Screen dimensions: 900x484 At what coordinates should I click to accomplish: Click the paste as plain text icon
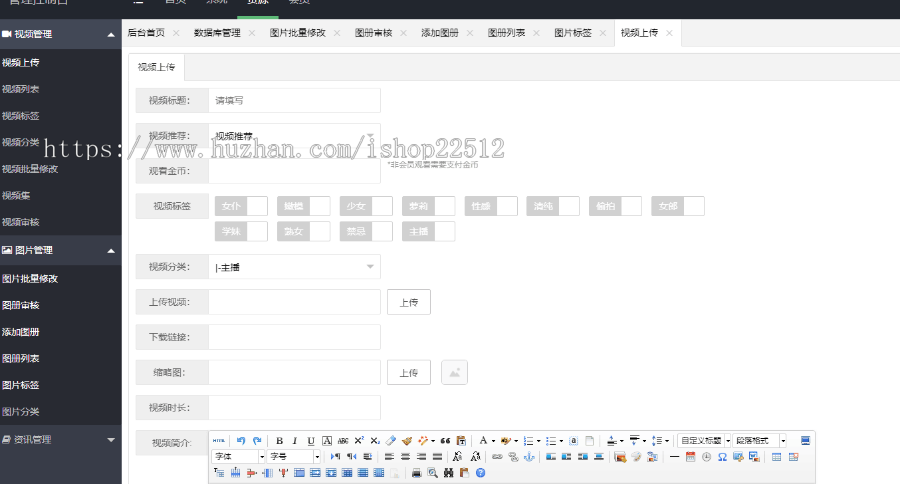[x=461, y=441]
